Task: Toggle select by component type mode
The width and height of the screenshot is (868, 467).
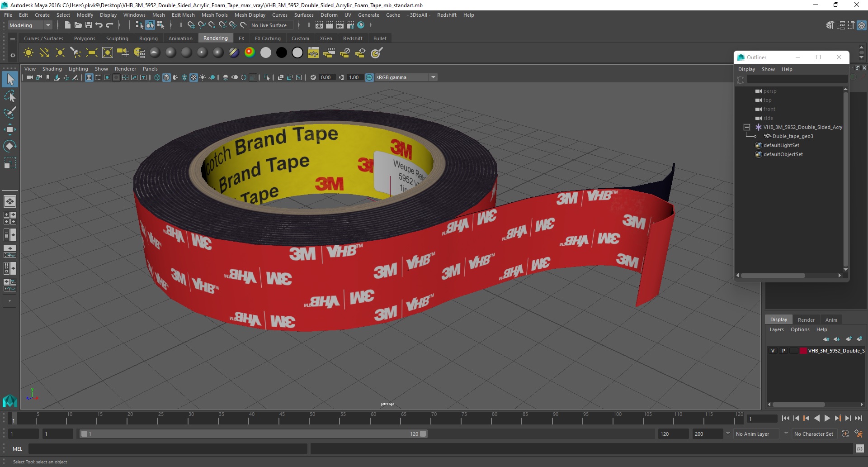Action: pos(160,25)
